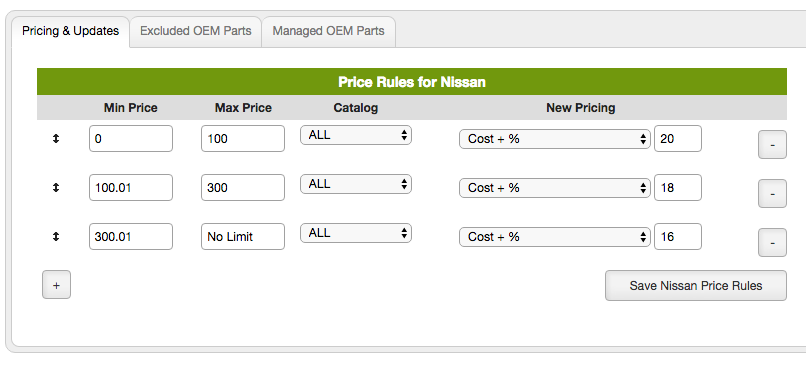The width and height of the screenshot is (806, 371).
Task: Open the Catalog dropdown in the 0–100 row
Action: coord(356,135)
